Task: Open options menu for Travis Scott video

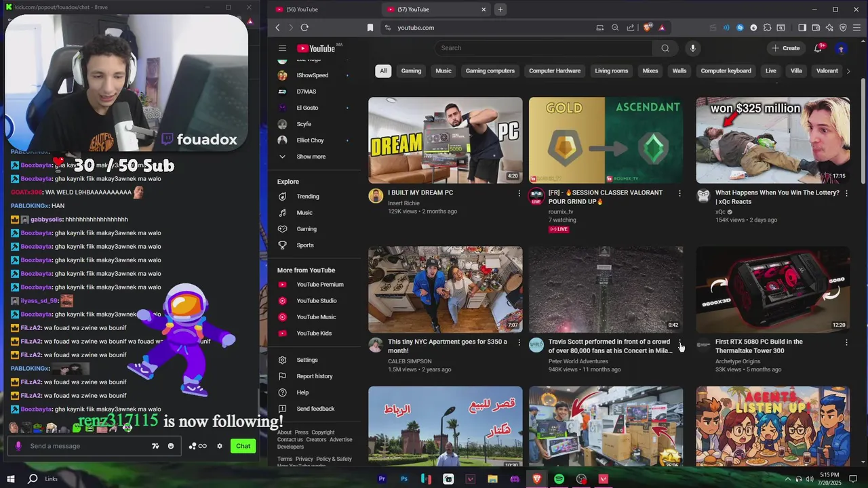Action: [679, 342]
